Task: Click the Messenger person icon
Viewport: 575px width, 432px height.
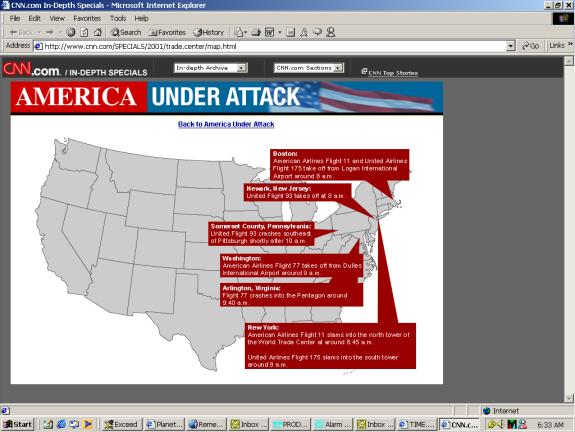Action: click(330, 32)
